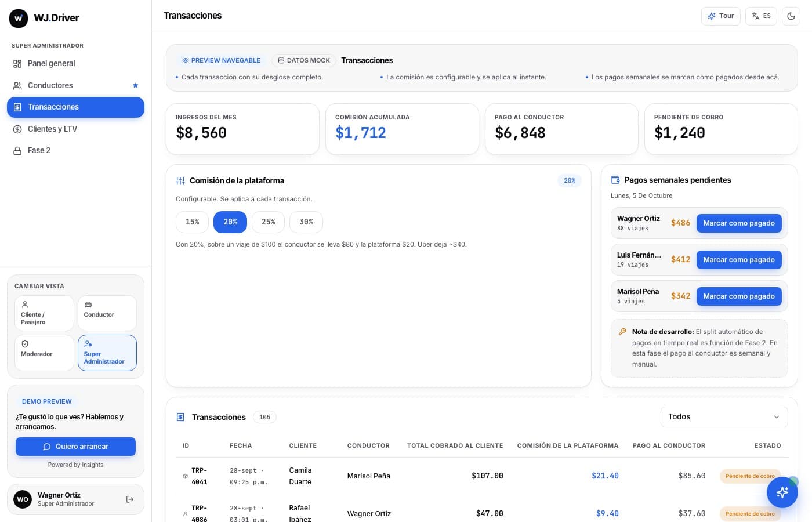This screenshot has height=522, width=812.
Task: Open the Todos filter dropdown
Action: click(x=724, y=417)
